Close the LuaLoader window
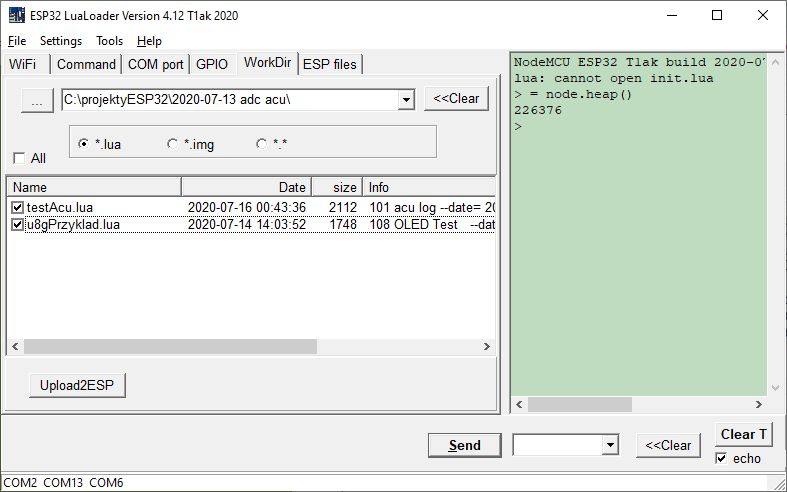The width and height of the screenshot is (787, 492). [763, 16]
